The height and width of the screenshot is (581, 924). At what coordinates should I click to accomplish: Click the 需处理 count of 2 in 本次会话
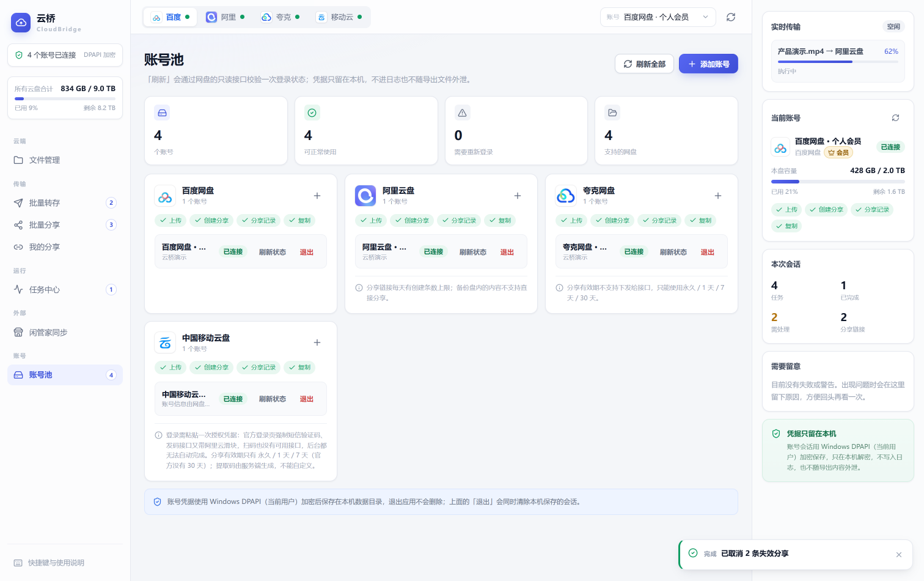(x=774, y=317)
